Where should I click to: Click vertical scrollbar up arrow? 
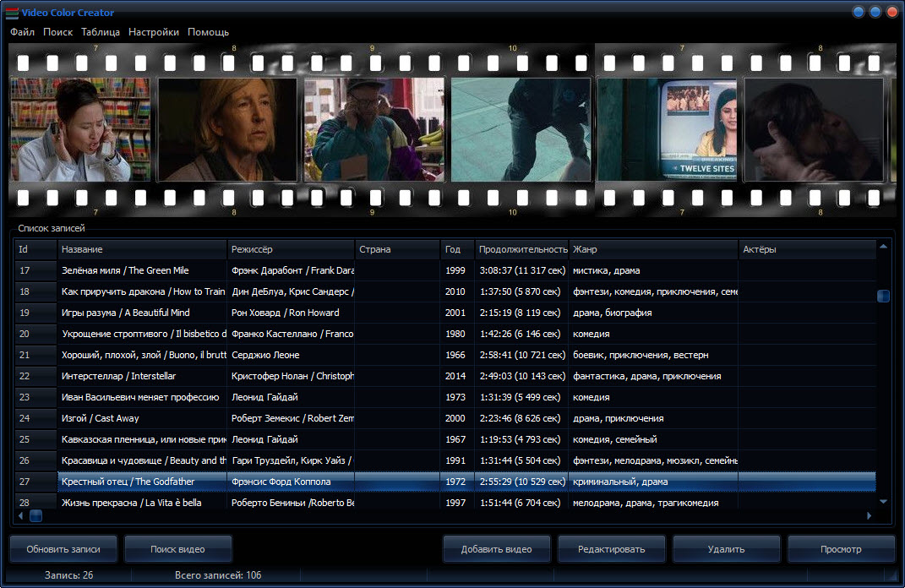883,247
